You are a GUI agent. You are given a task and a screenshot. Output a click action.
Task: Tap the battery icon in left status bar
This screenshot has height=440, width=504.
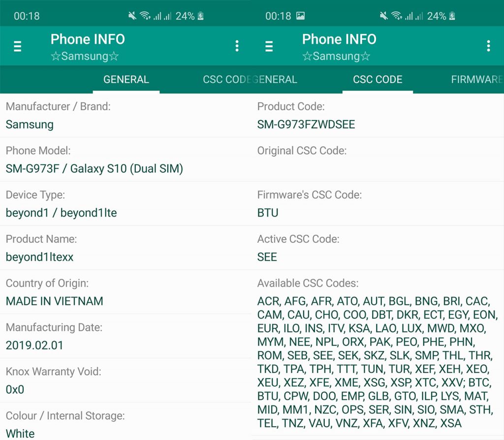tap(201, 16)
